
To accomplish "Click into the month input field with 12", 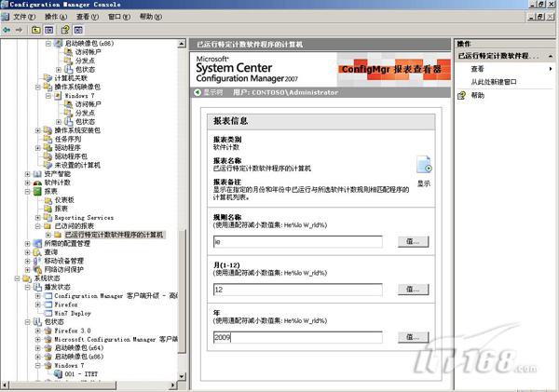I will [x=298, y=290].
